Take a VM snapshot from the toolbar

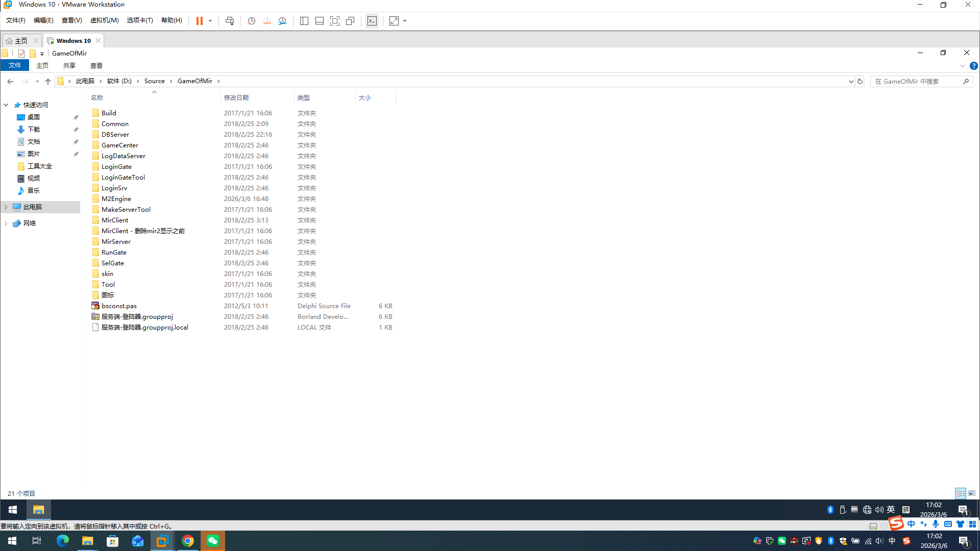click(251, 21)
